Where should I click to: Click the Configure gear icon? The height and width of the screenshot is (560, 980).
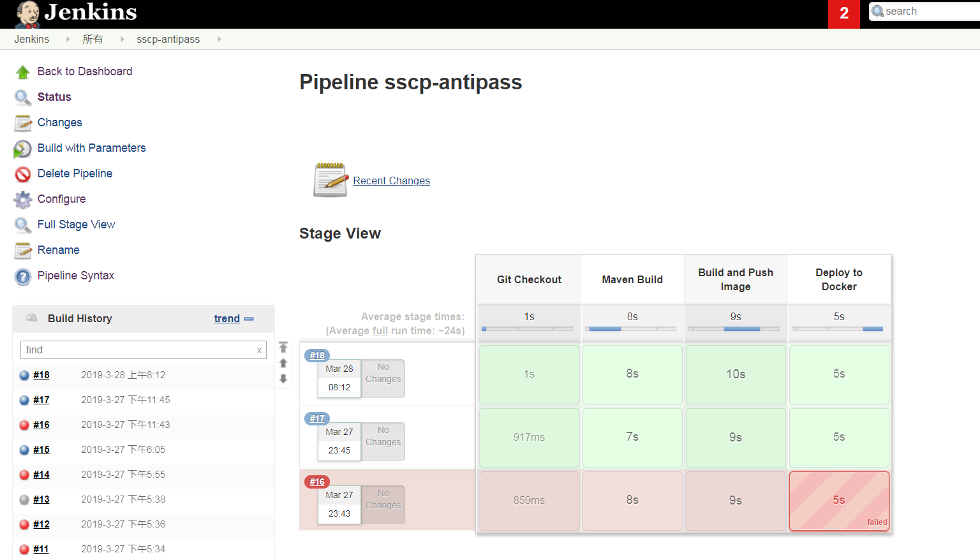click(x=23, y=200)
